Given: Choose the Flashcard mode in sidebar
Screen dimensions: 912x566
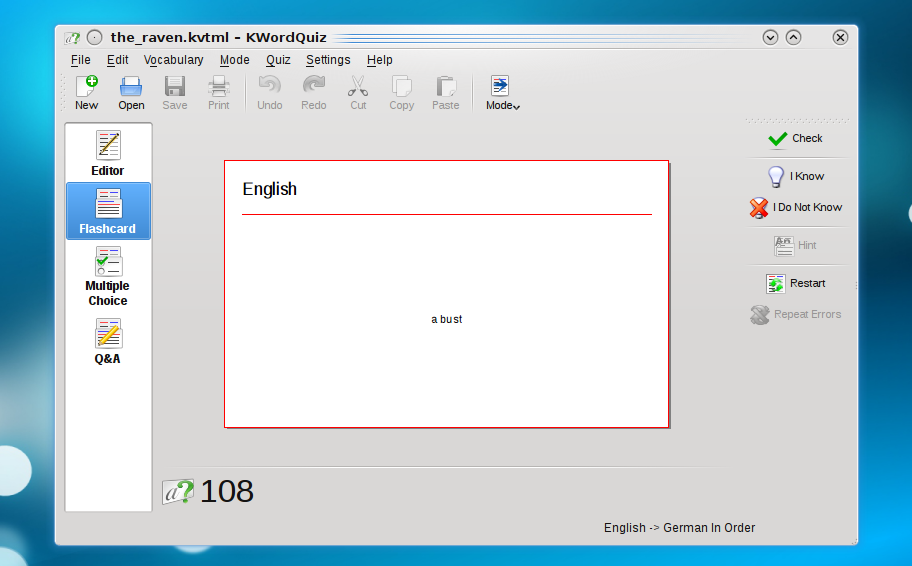Looking at the screenshot, I should tap(108, 211).
